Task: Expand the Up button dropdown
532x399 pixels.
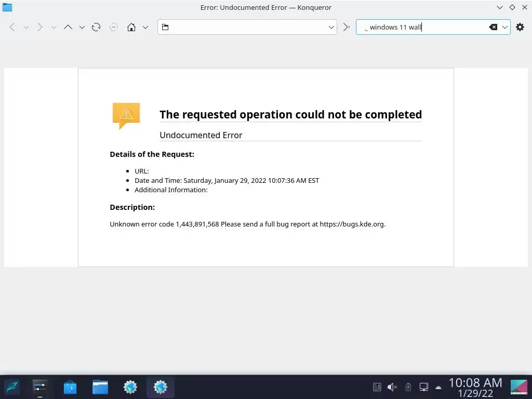Action: tap(82, 28)
